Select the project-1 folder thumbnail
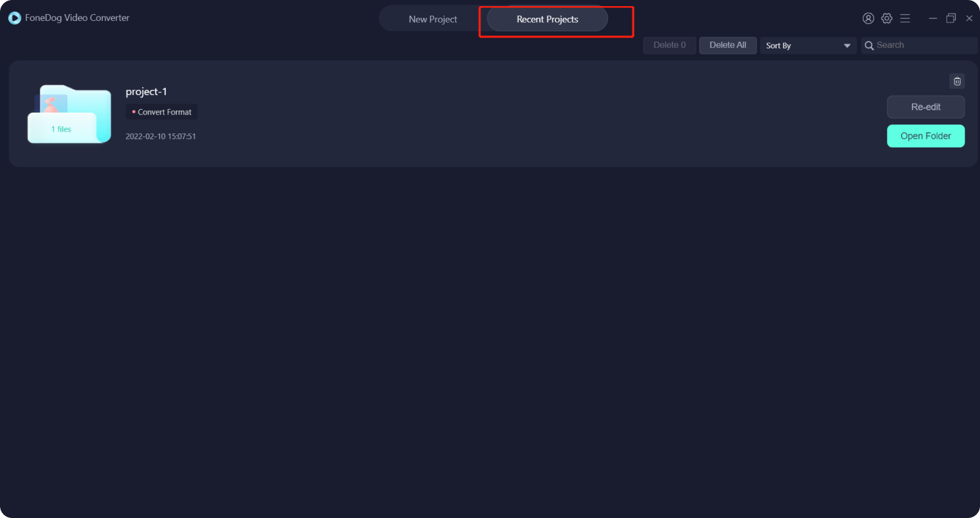This screenshot has width=980, height=518. point(69,114)
